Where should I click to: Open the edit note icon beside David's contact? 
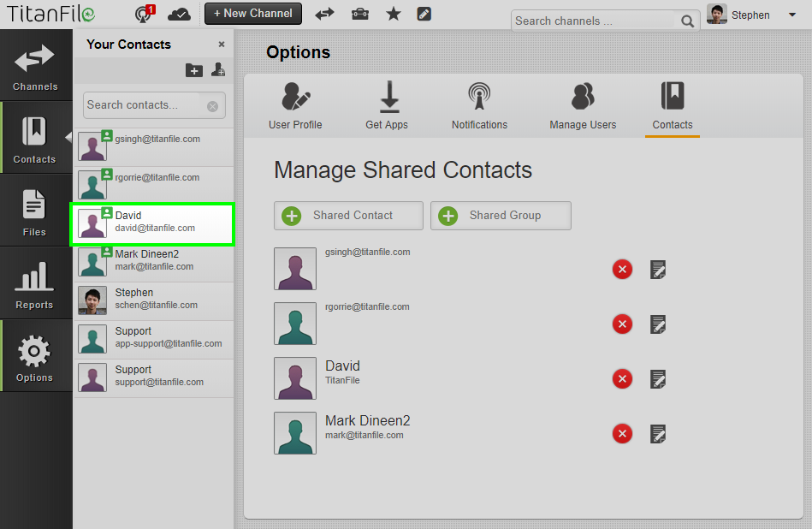click(x=657, y=378)
